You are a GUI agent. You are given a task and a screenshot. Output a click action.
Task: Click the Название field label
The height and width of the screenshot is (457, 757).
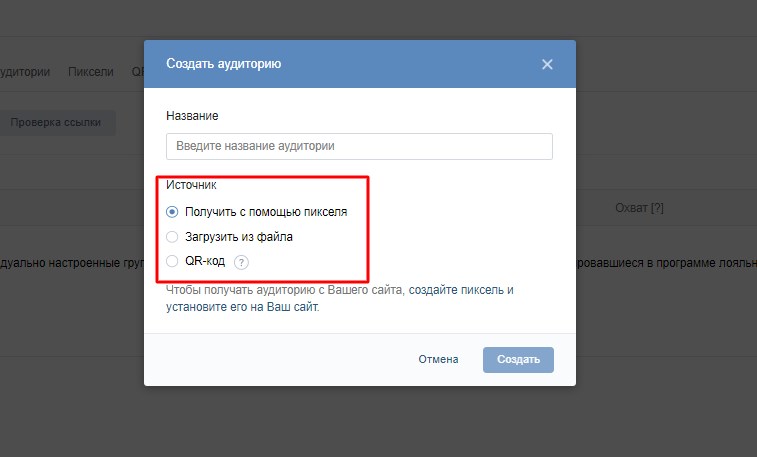pyautogui.click(x=192, y=116)
